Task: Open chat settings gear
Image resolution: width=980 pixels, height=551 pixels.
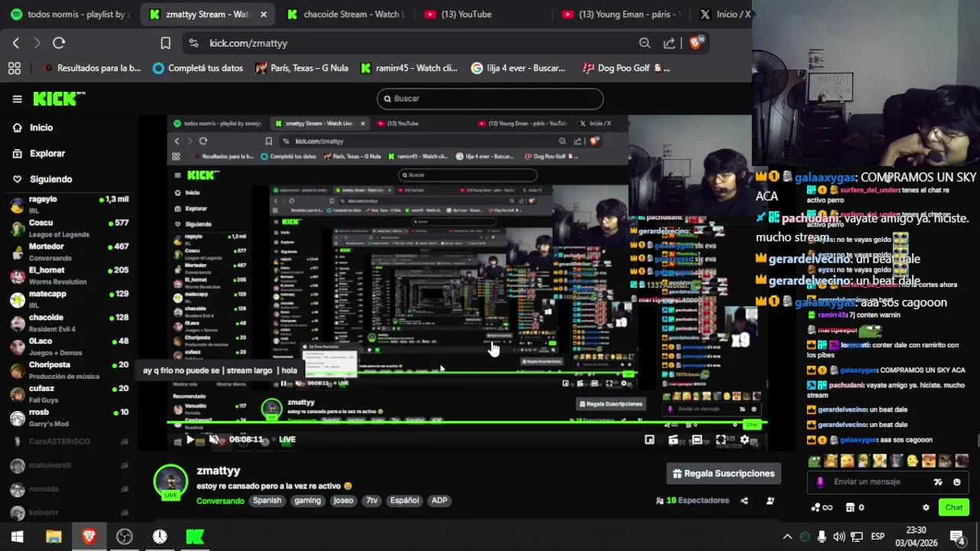Action: coord(926,507)
